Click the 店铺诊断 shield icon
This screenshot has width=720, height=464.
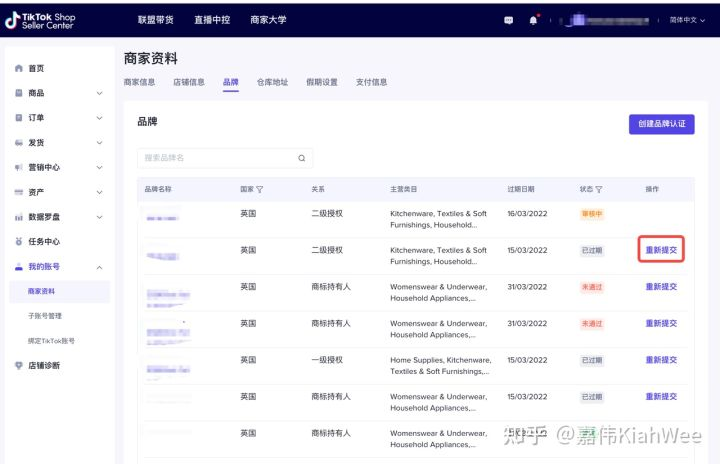(x=19, y=366)
